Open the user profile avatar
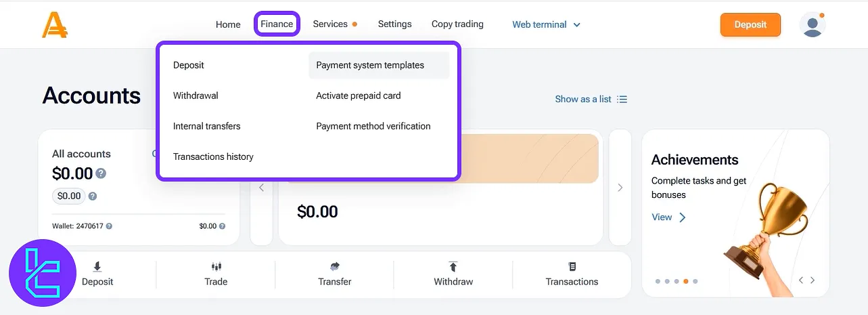868x315 pixels. pos(812,25)
